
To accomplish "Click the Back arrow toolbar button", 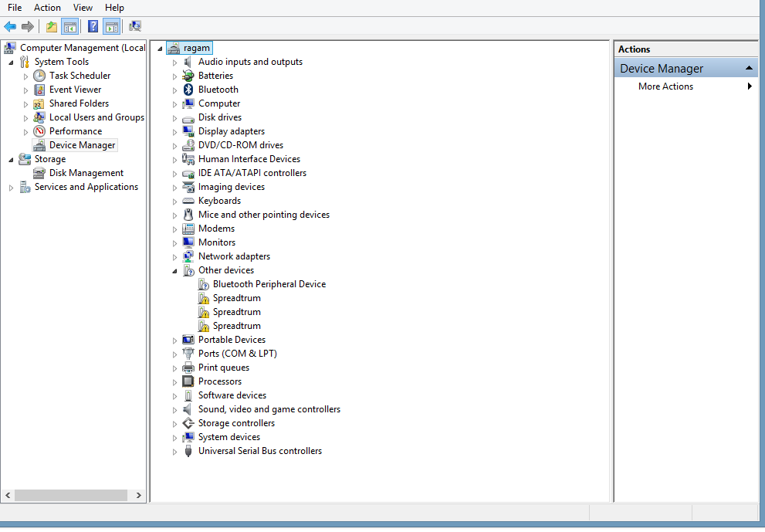I will click(10, 26).
